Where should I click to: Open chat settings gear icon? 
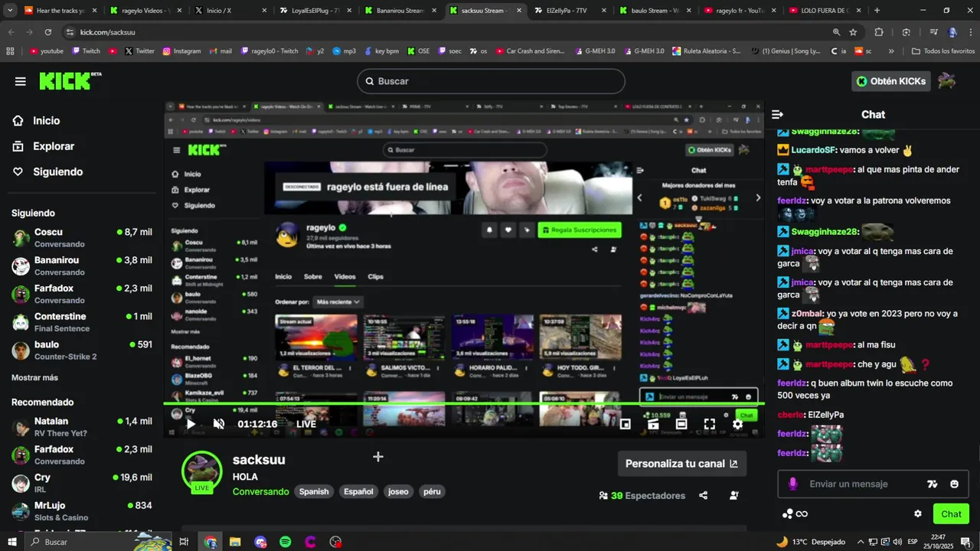pyautogui.click(x=918, y=514)
